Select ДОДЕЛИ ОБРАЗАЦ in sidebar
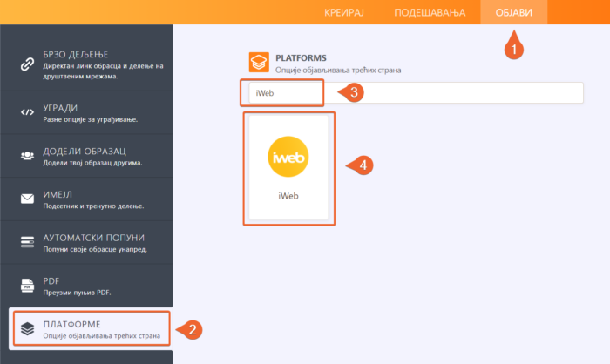This screenshot has width=610, height=364. [86, 156]
